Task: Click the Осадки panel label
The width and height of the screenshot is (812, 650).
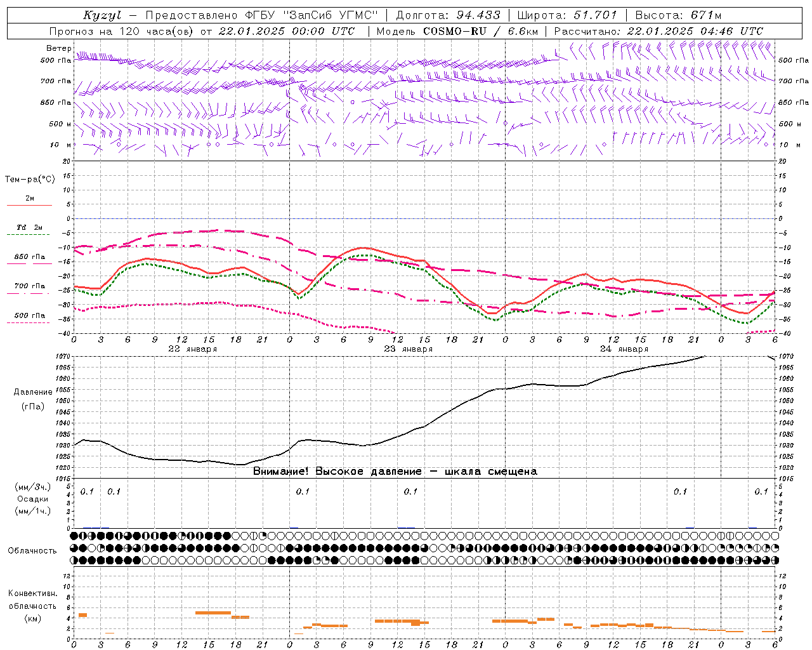Action: coord(33,499)
